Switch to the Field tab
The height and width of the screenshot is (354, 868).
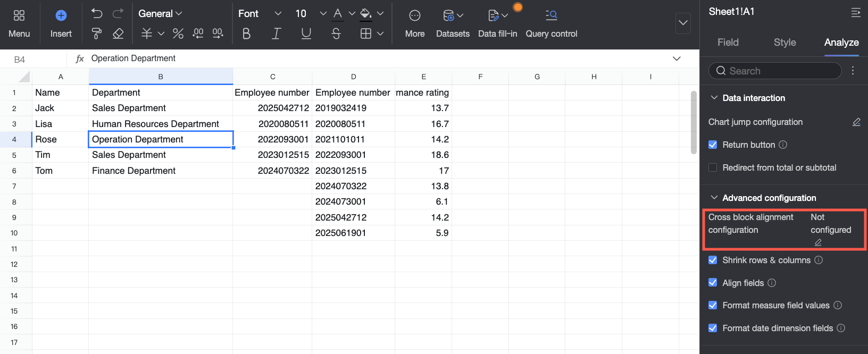pos(728,42)
